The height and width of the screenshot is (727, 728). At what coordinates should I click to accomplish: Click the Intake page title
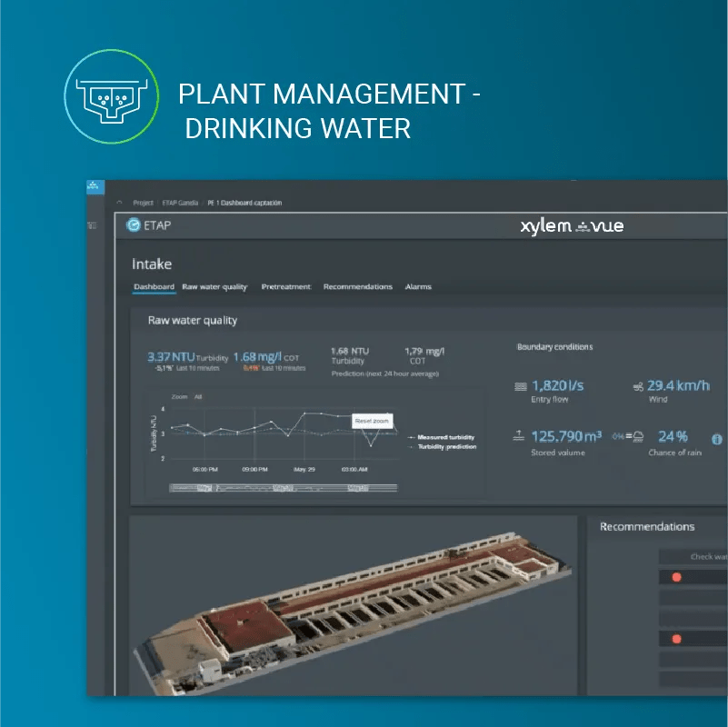pyautogui.click(x=152, y=264)
